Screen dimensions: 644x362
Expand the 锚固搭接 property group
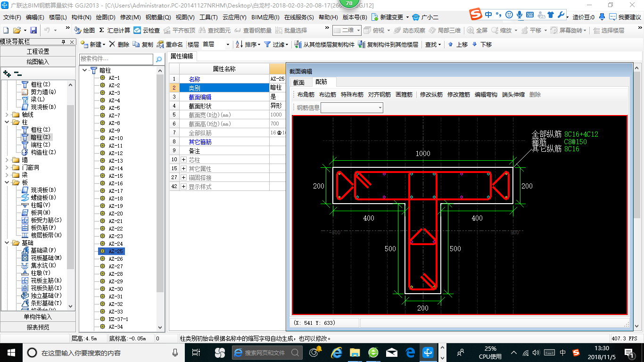(x=183, y=178)
